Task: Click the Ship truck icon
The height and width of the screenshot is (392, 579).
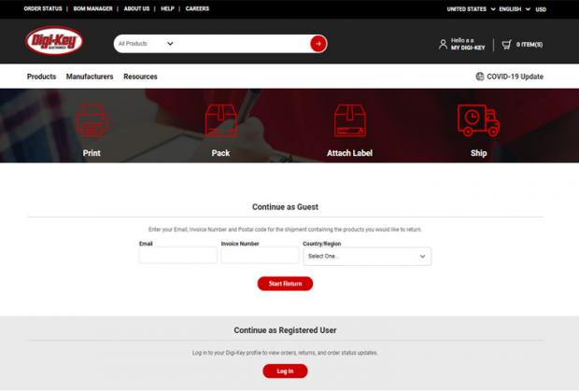Action: (478, 120)
